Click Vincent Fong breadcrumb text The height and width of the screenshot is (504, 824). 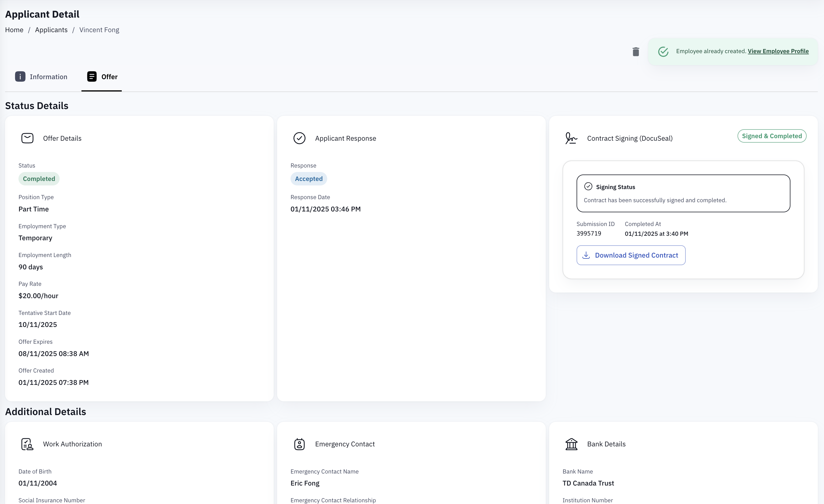[x=99, y=30]
